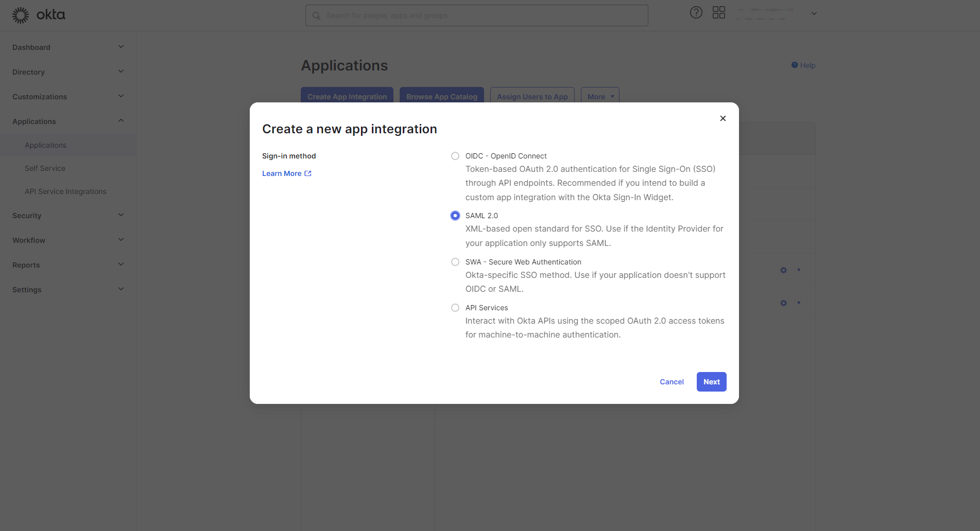
Task: Expand the Dashboard sidebar section
Action: (x=121, y=47)
